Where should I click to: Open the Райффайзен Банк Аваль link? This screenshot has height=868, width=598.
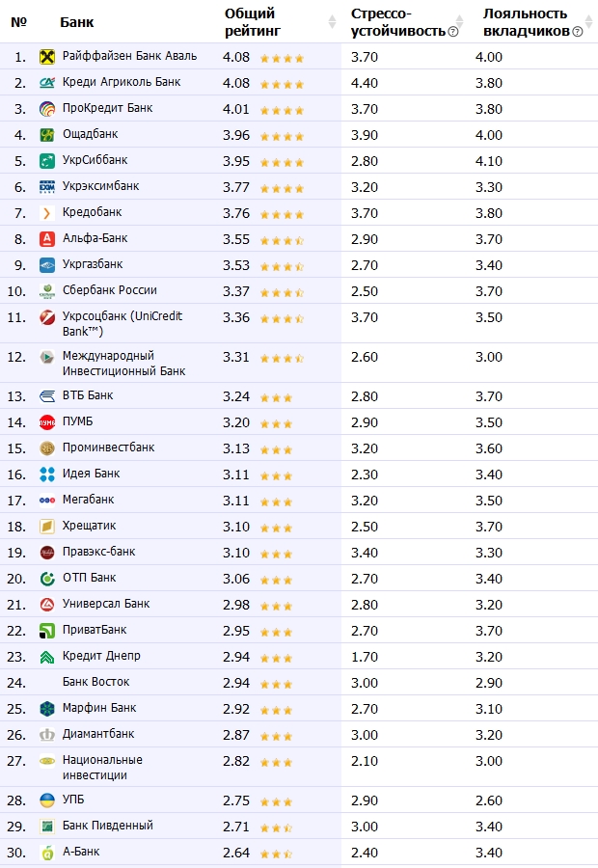point(129,56)
